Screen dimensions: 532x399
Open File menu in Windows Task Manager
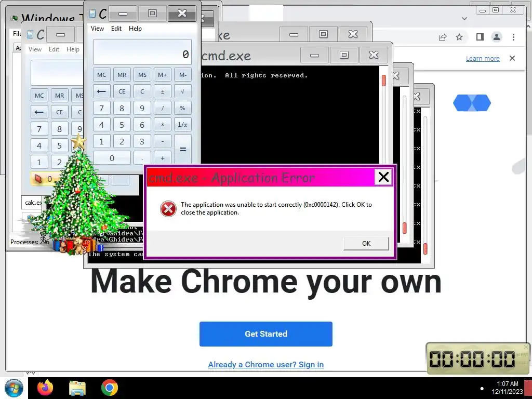(x=17, y=33)
